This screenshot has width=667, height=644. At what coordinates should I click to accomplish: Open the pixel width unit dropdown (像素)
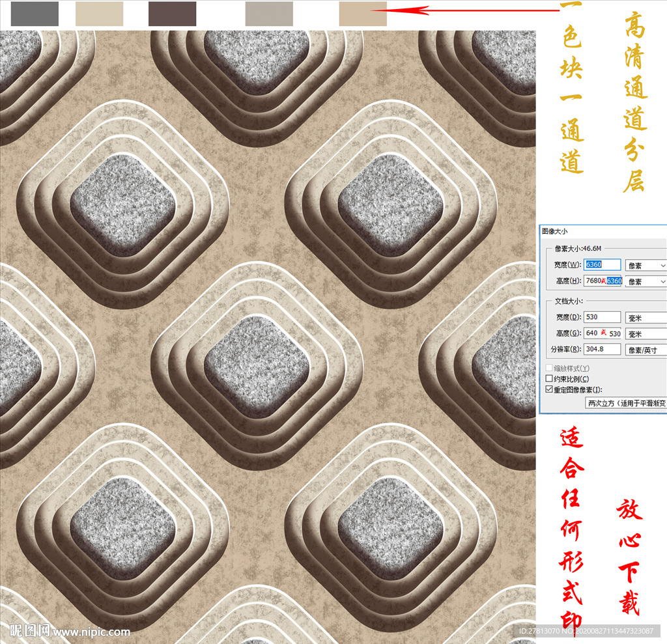coord(646,266)
